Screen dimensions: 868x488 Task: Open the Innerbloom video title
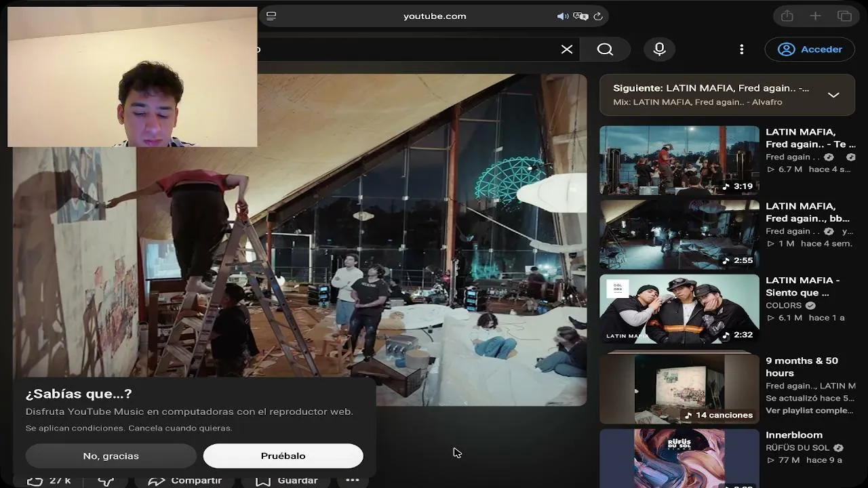pos(794,435)
